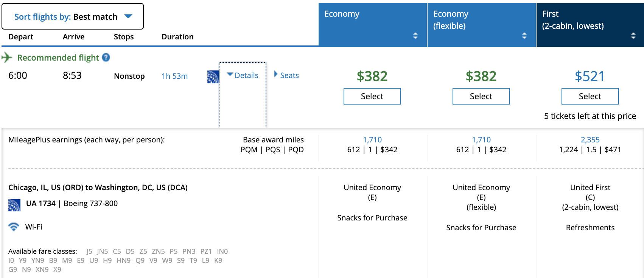Open the Sort flights by dropdown
This screenshot has width=644, height=278.
pyautogui.click(x=73, y=17)
